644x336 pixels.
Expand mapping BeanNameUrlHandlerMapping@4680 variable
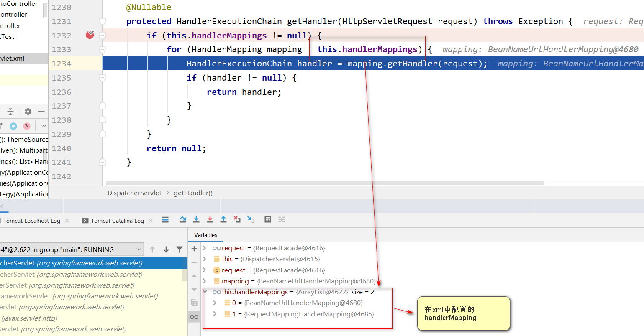(205, 281)
